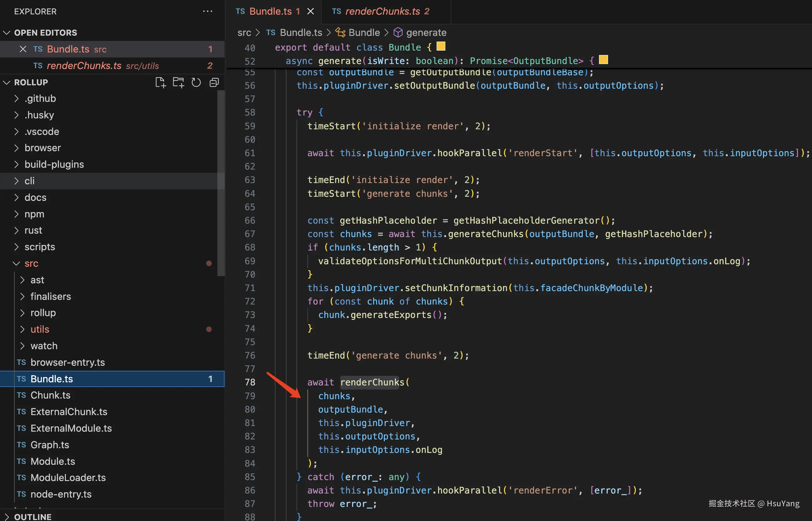Switch to the renderChunks.ts tab
The width and height of the screenshot is (812, 521).
[x=382, y=11]
